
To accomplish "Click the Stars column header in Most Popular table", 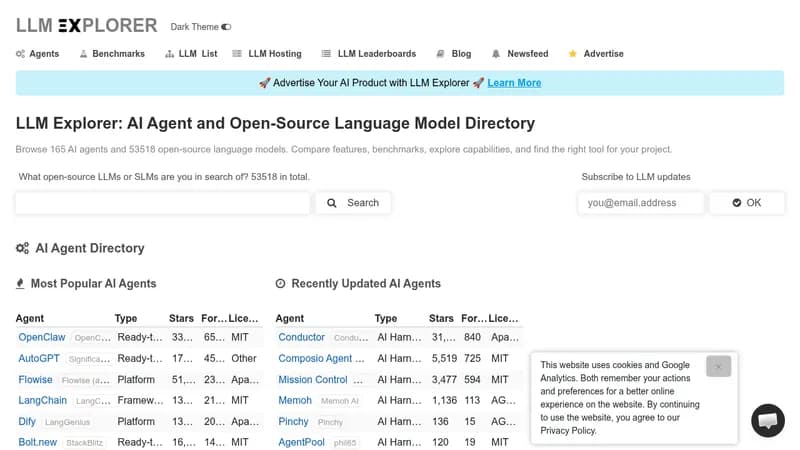I will click(181, 318).
